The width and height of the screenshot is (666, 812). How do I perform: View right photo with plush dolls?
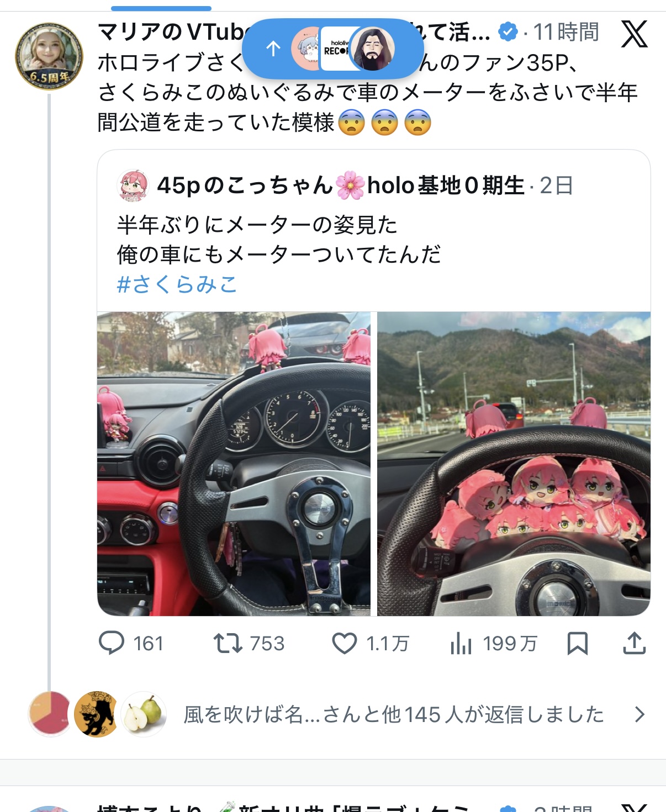[514, 464]
